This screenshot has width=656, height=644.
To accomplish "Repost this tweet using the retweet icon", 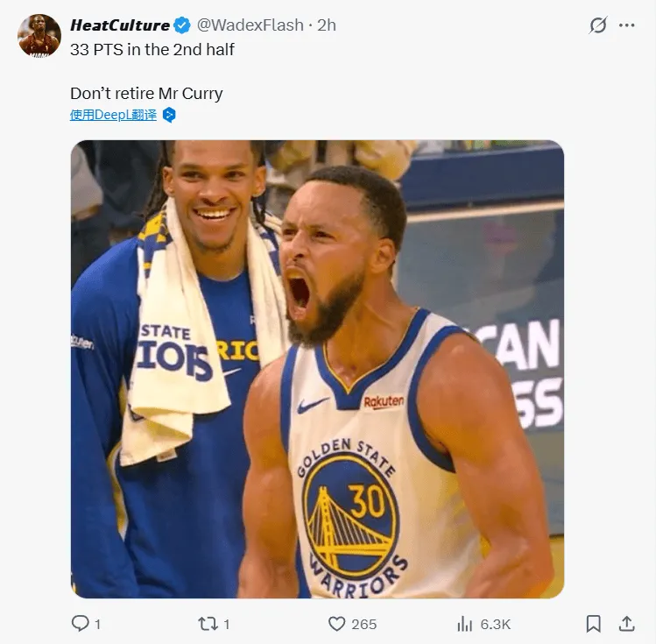I will click(x=208, y=624).
